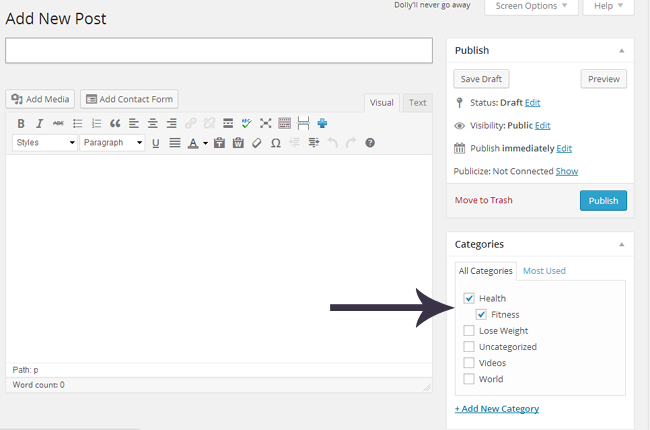Collapse the Categories box

coord(621,245)
